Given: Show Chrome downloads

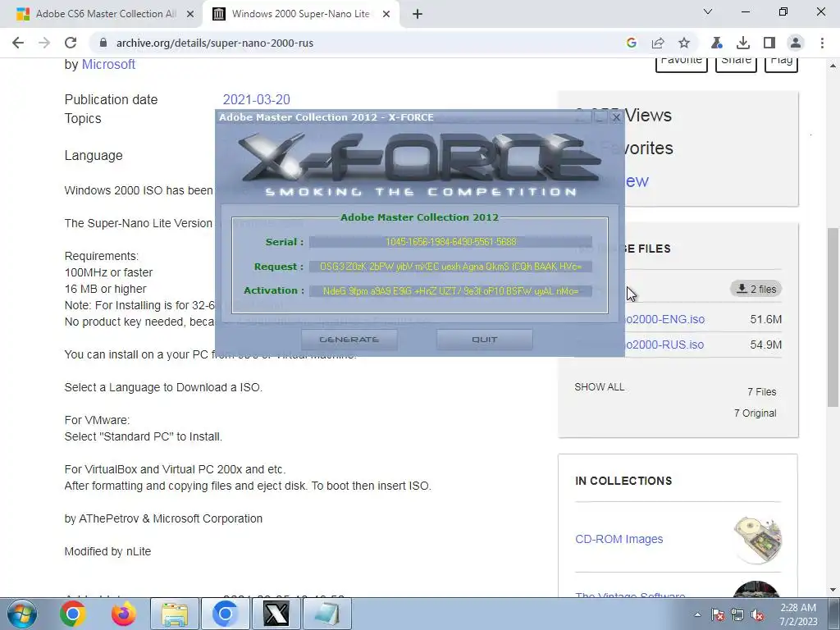Looking at the screenshot, I should click(x=743, y=43).
